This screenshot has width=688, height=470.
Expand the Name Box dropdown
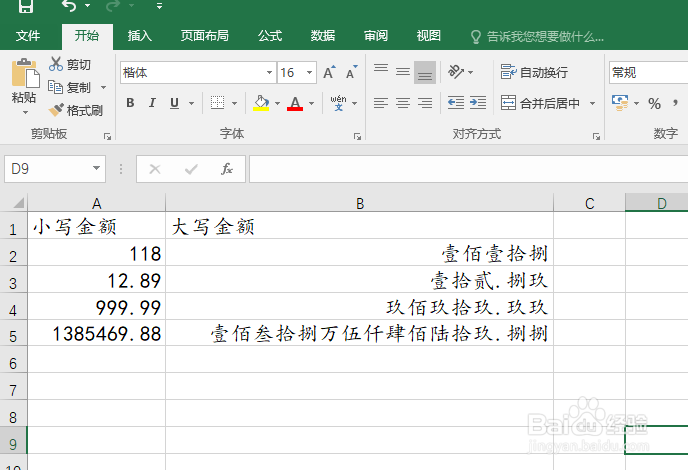click(x=97, y=169)
